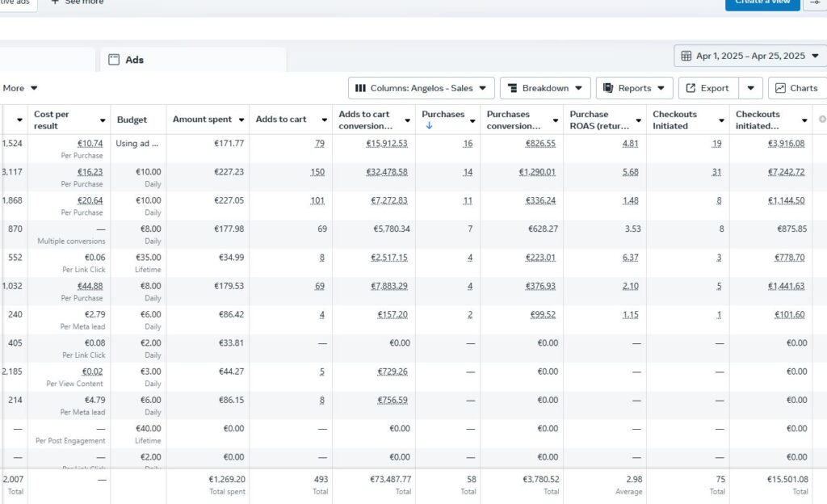The width and height of the screenshot is (827, 504).
Task: Click the Columns bars icon
Action: (360, 88)
